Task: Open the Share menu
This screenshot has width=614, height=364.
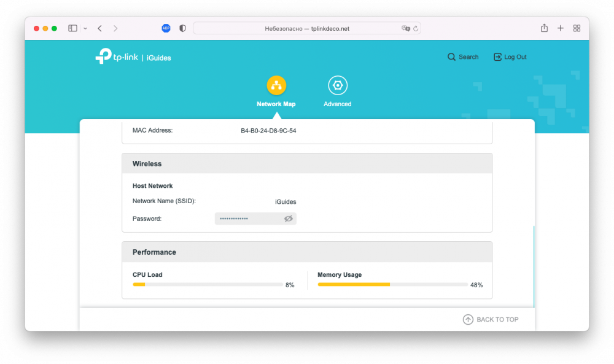Action: tap(544, 28)
